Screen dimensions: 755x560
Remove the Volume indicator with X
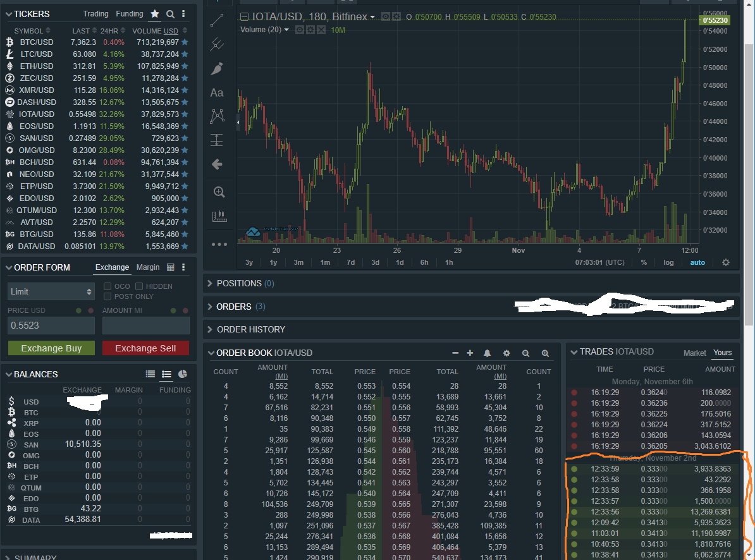point(321,30)
